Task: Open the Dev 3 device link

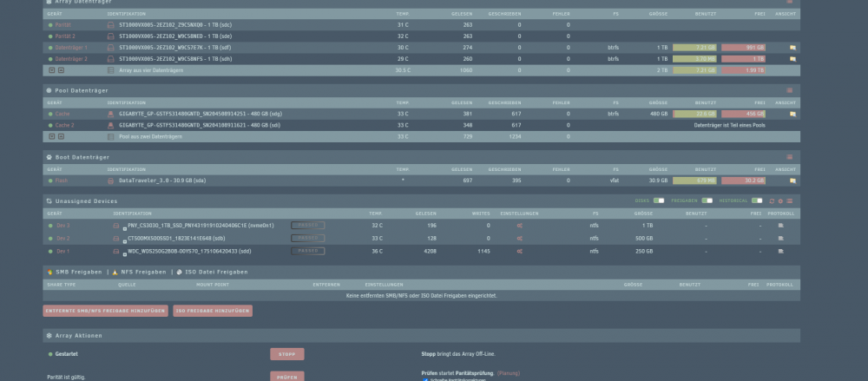Action: [x=63, y=226]
